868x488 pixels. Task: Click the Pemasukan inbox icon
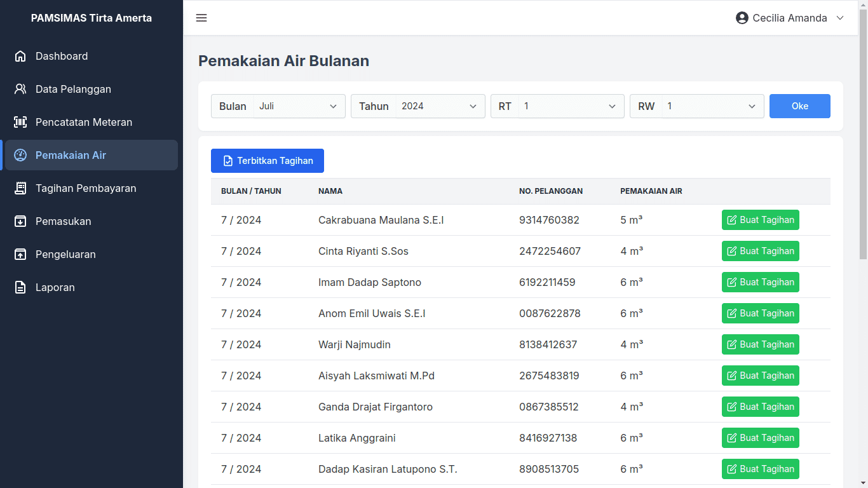[20, 221]
